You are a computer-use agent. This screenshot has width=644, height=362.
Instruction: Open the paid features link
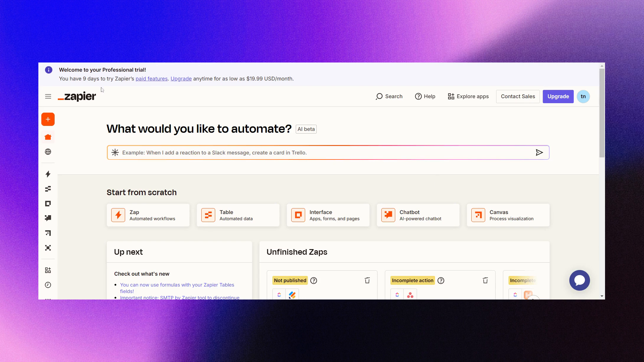[x=151, y=78]
